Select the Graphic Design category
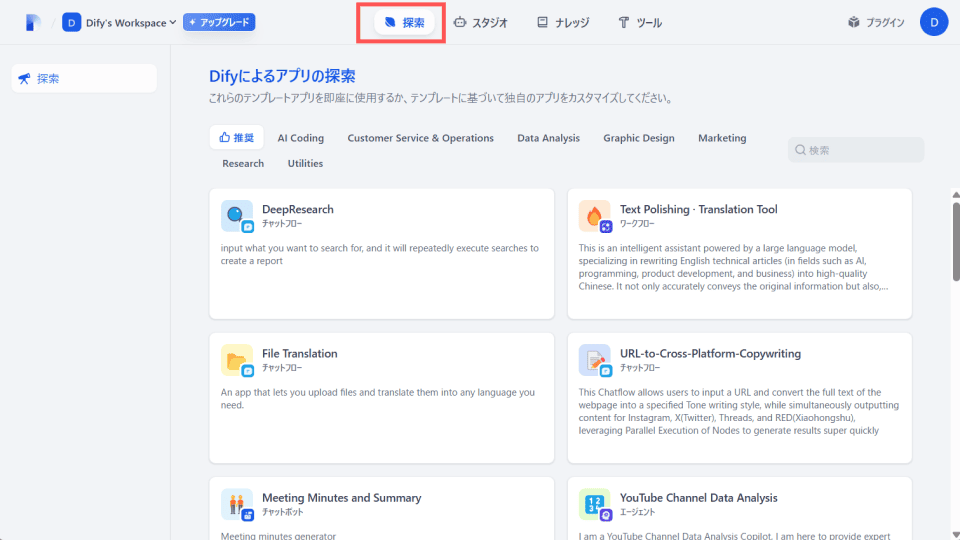The width and height of the screenshot is (960, 540). (x=639, y=138)
